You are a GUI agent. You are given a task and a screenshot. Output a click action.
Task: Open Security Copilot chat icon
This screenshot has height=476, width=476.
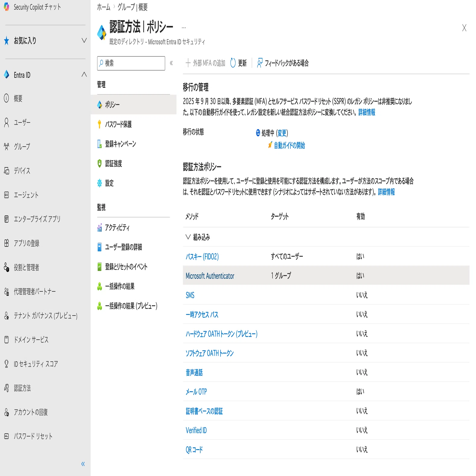click(x=6, y=7)
